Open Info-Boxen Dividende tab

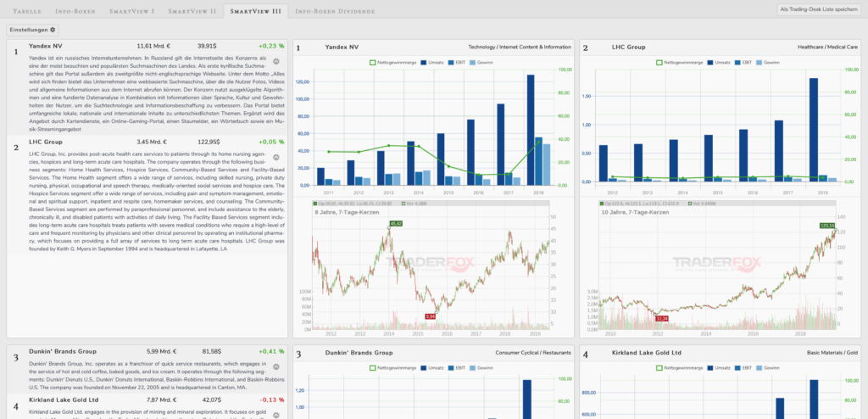pos(334,11)
